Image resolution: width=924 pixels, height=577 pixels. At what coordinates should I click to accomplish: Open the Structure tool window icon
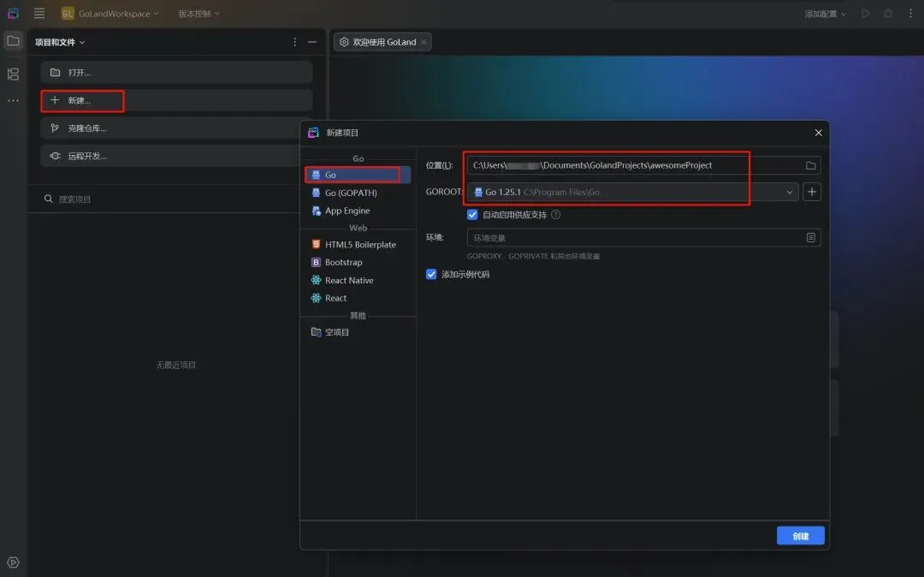(13, 74)
